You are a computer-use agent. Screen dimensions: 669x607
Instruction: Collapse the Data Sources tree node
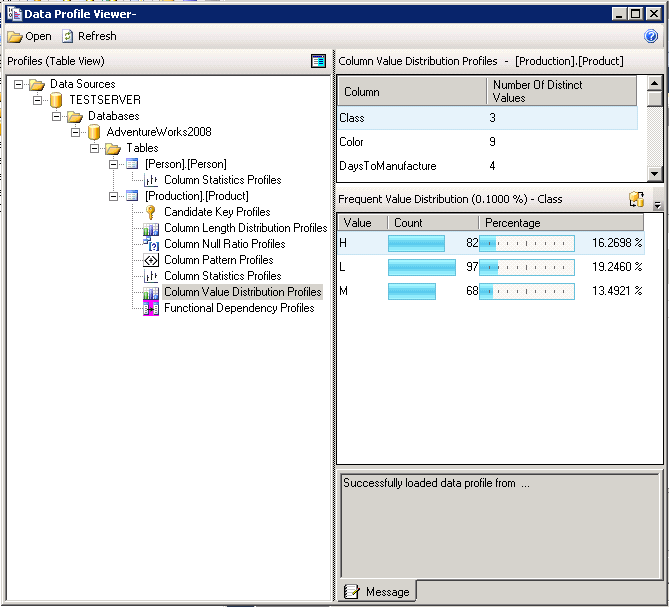19,84
